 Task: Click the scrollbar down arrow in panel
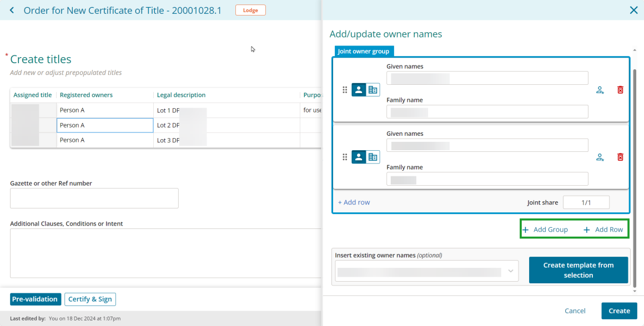coord(636,291)
